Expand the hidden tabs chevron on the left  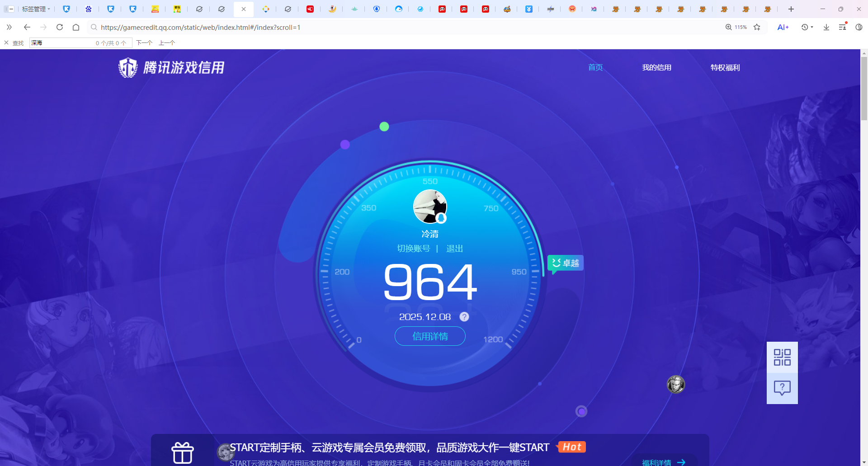9,27
